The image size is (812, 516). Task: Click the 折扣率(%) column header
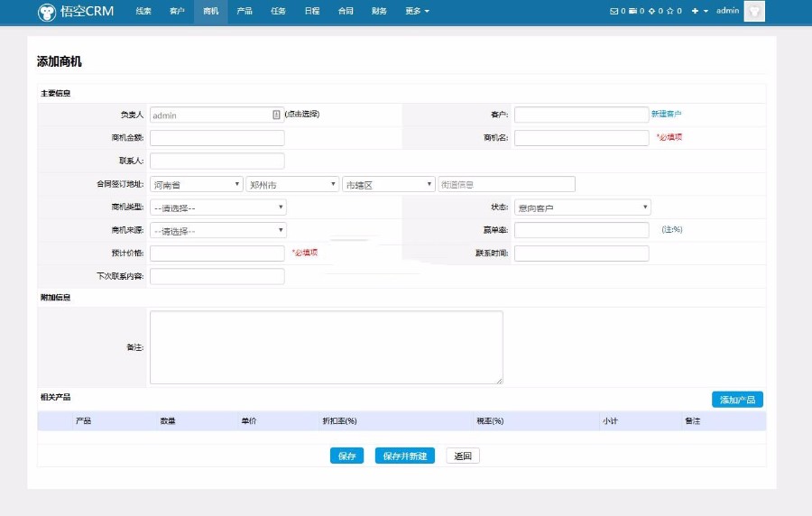point(340,421)
